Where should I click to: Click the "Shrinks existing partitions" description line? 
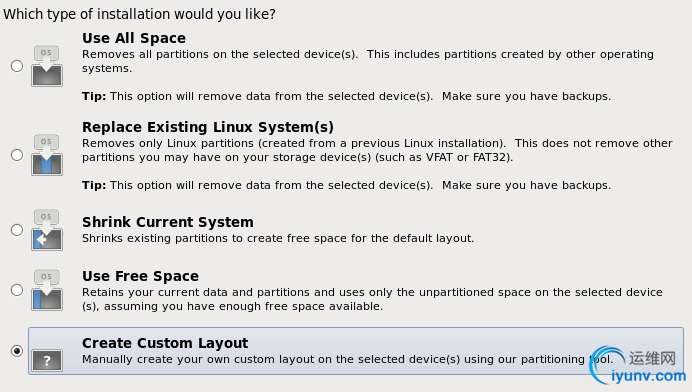point(278,238)
